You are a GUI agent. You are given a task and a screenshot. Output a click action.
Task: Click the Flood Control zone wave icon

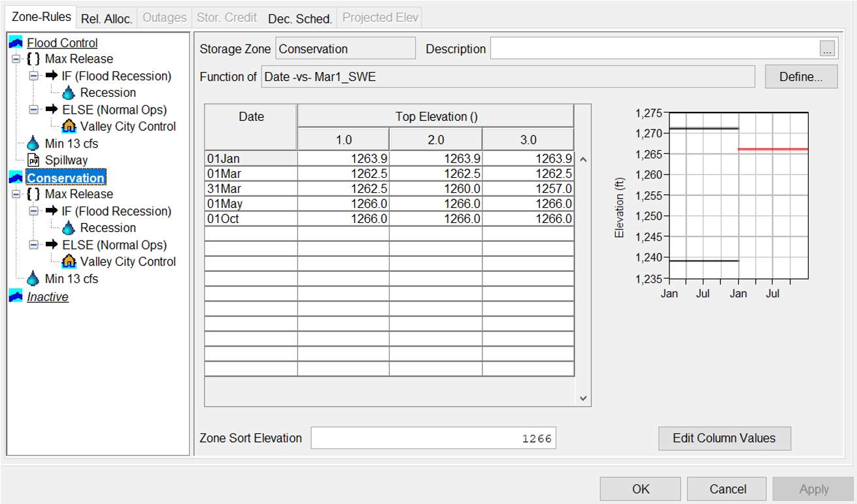(16, 43)
